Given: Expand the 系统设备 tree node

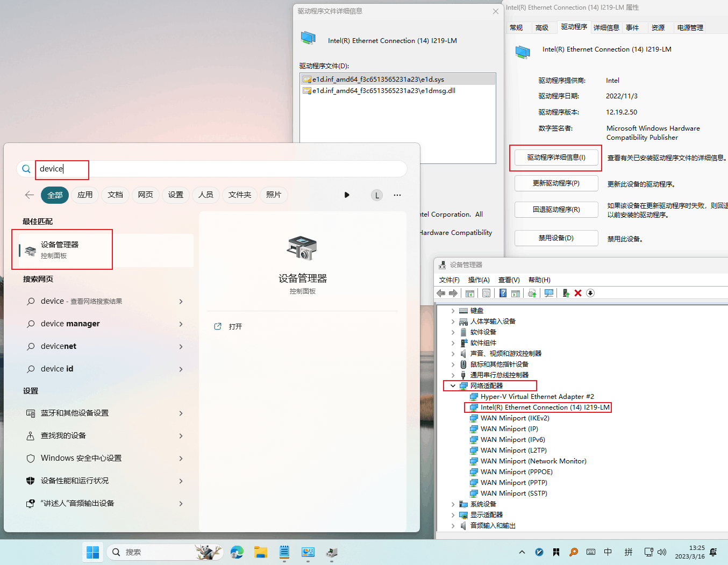Looking at the screenshot, I should pyautogui.click(x=453, y=504).
